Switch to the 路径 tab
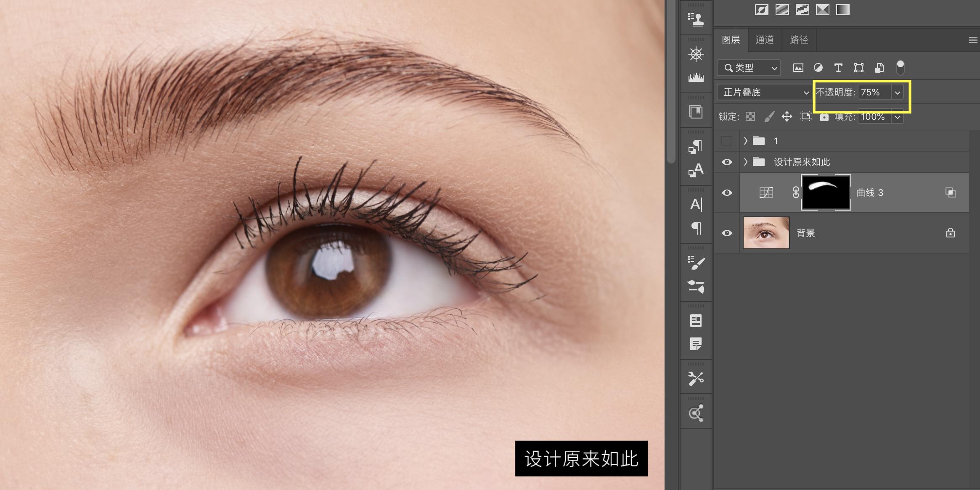980x490 pixels. click(x=799, y=40)
